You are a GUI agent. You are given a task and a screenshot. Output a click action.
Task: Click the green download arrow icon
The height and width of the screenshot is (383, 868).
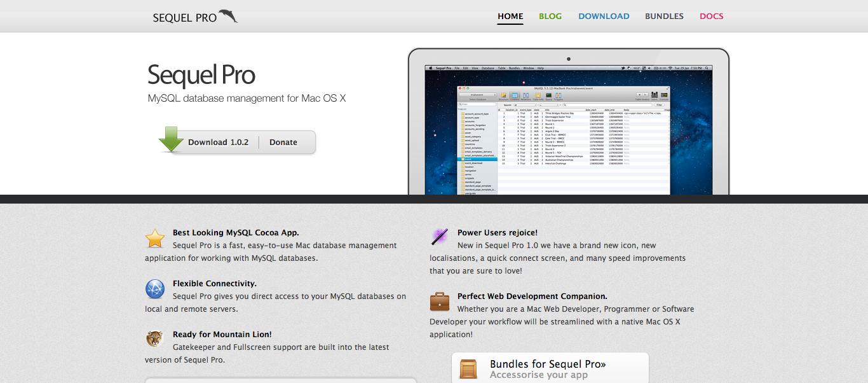click(x=171, y=140)
